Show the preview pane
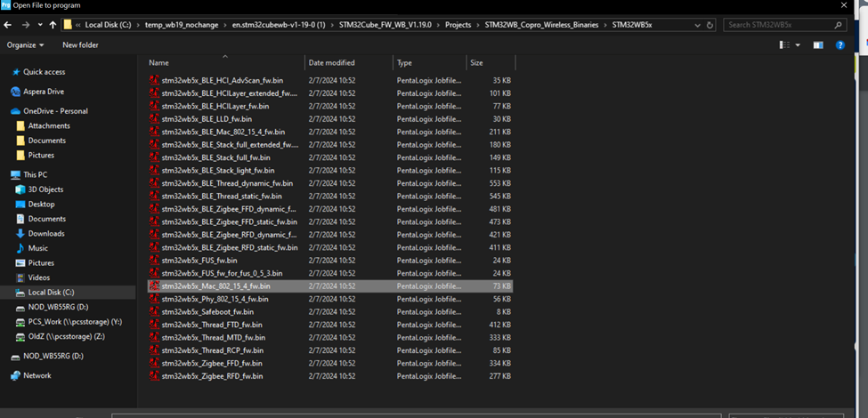This screenshot has height=418, width=868. (x=818, y=44)
